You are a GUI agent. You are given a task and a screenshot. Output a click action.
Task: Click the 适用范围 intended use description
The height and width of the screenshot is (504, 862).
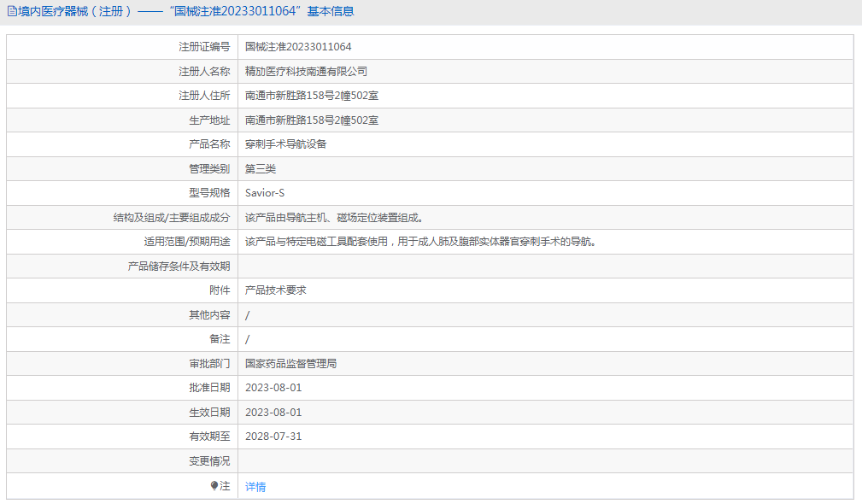click(x=421, y=241)
